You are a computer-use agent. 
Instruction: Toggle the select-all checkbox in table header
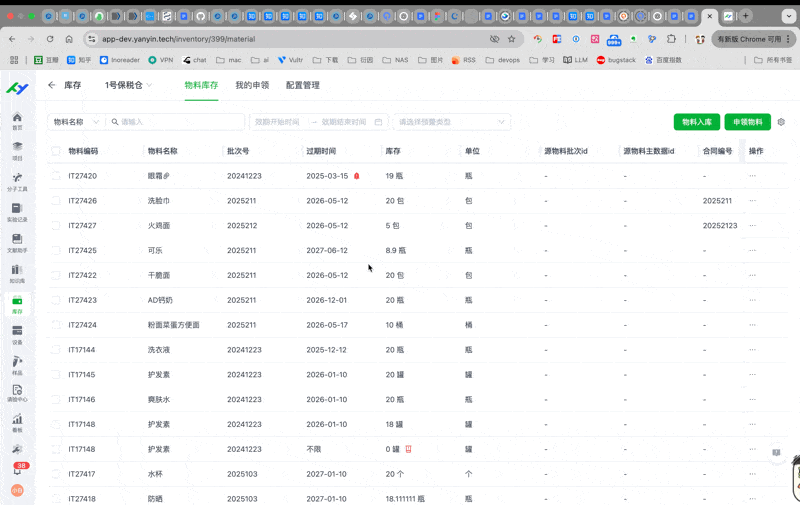click(x=56, y=151)
